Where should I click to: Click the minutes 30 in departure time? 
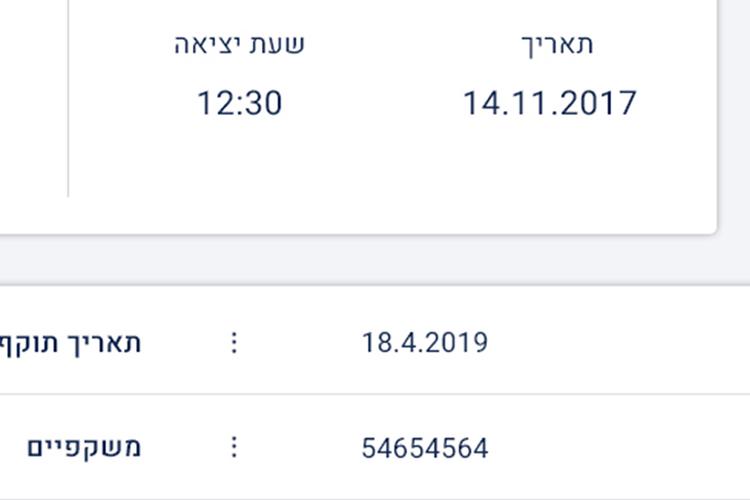click(263, 103)
